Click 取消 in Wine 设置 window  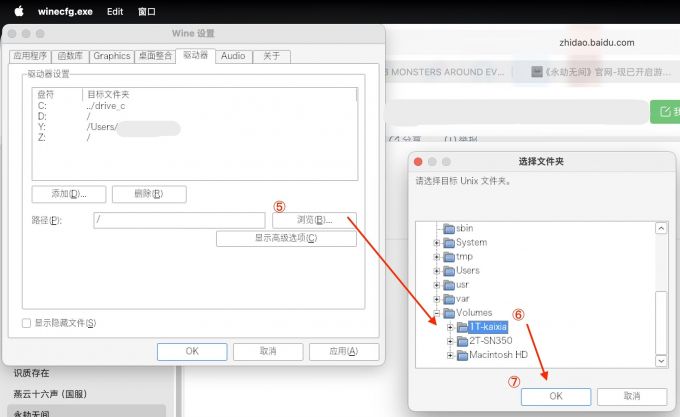(x=268, y=352)
